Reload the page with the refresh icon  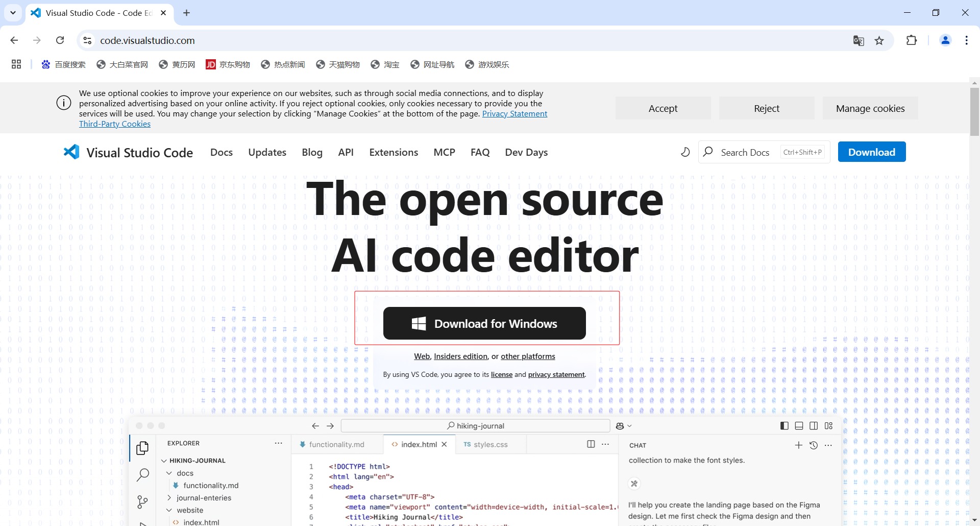(x=60, y=40)
